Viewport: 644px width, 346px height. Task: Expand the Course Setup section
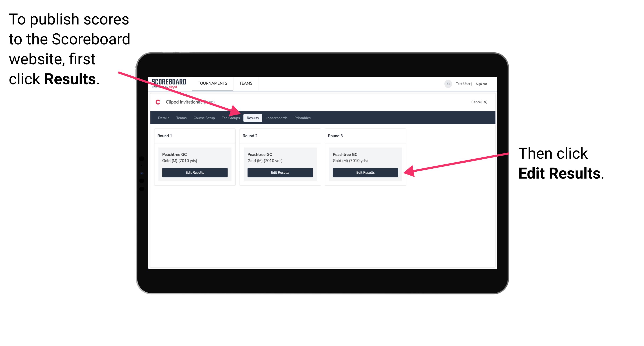(x=204, y=118)
